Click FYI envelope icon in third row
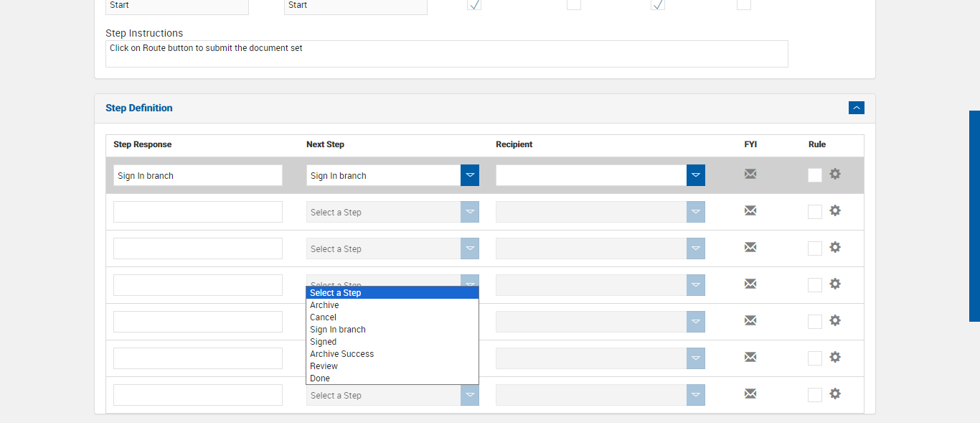 pos(750,247)
